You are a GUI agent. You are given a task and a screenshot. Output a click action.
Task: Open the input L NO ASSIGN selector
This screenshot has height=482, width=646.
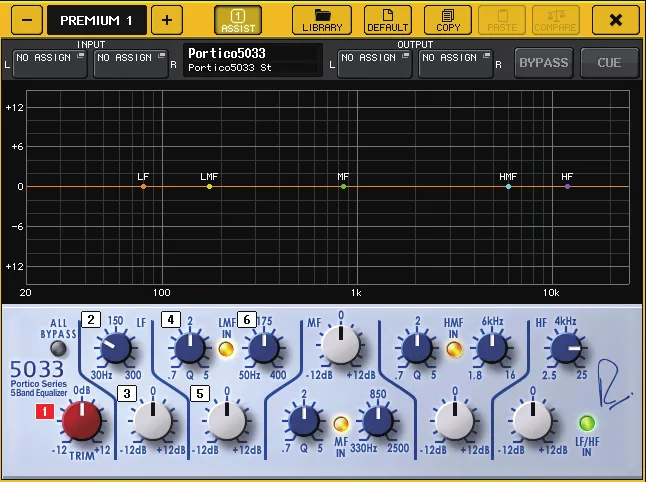[x=50, y=63]
